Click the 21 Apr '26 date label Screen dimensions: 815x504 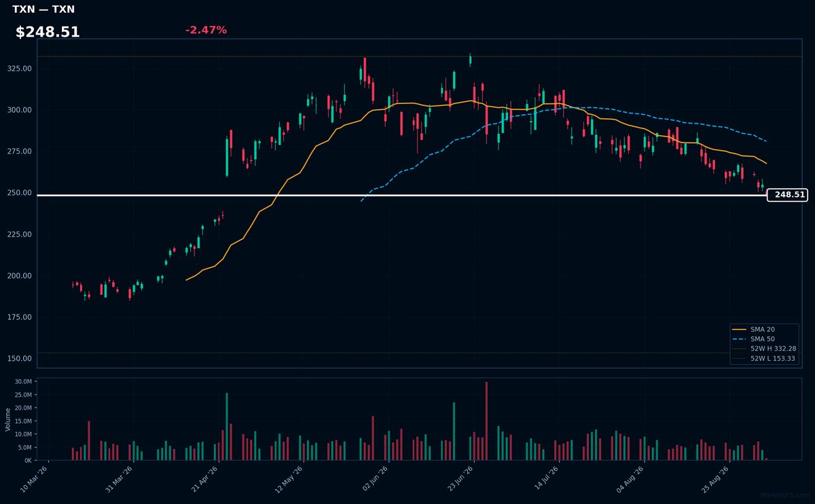pyautogui.click(x=204, y=479)
